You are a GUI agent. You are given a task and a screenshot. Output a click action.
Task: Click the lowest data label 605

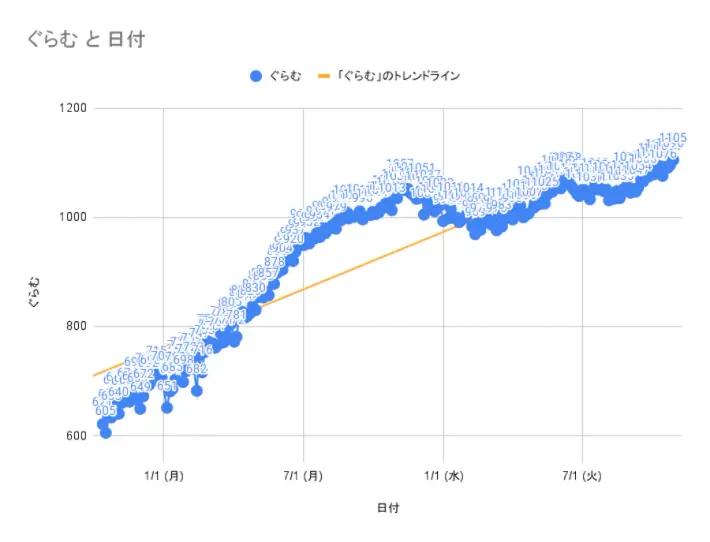[x=105, y=411]
